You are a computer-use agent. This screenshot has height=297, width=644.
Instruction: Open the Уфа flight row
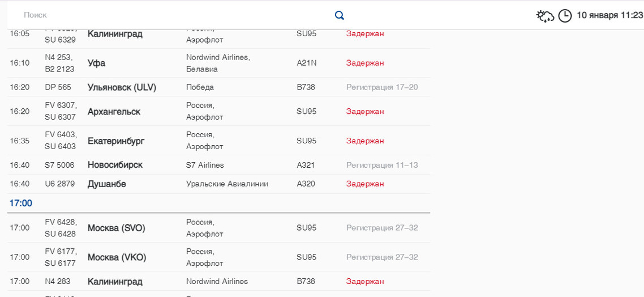point(97,63)
